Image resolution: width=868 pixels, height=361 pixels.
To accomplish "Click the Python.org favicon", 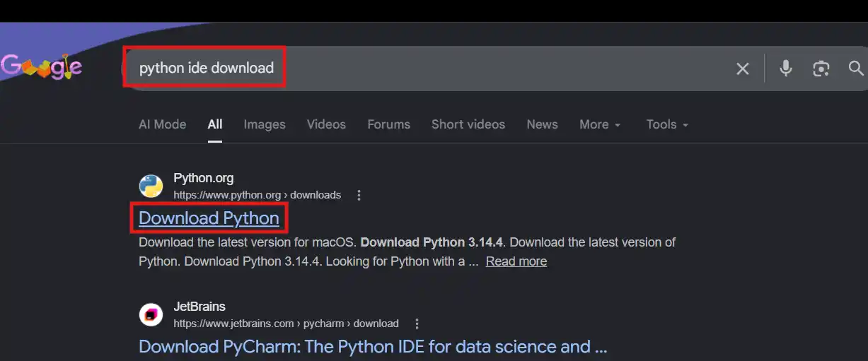I will (151, 186).
